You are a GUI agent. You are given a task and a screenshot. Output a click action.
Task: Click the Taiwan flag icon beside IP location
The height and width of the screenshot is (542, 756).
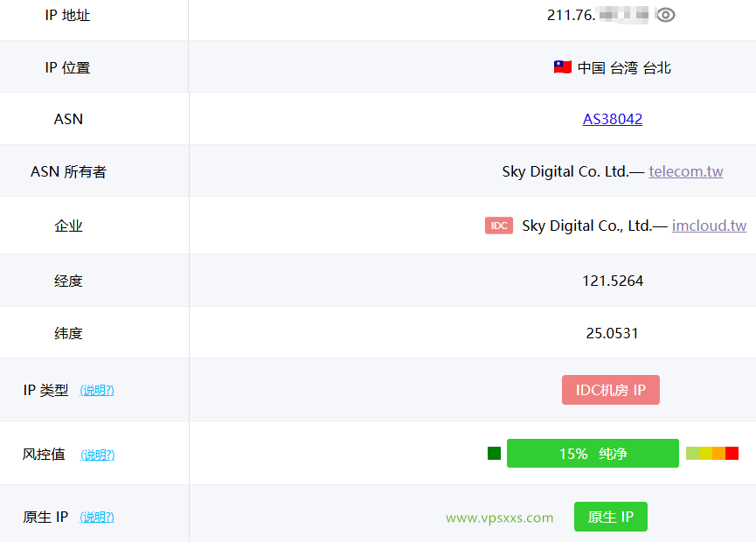[562, 66]
